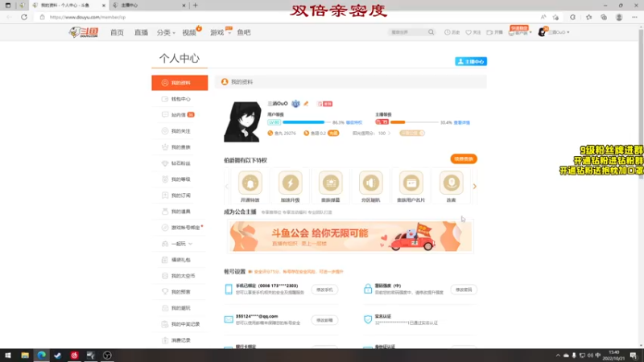Select 我的资料 in sidebar

tap(180, 83)
